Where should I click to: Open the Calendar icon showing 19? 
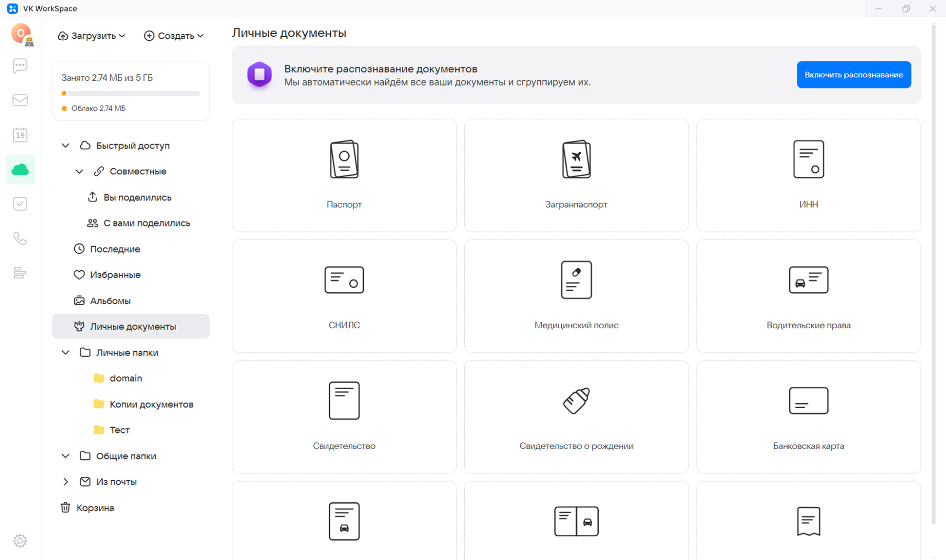20,135
